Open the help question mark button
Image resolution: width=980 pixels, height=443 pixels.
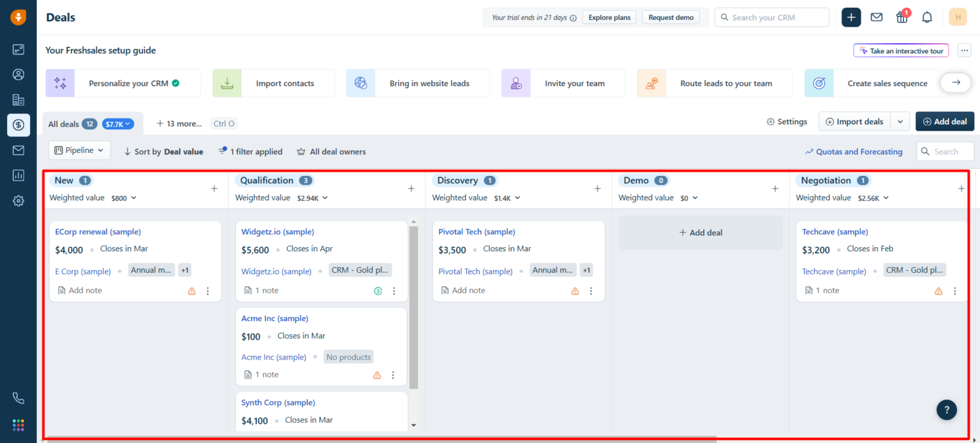[947, 410]
